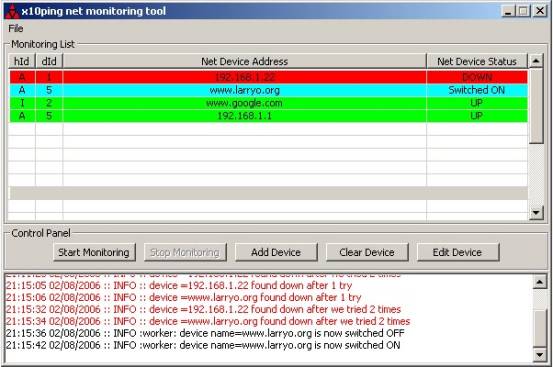This screenshot has width=553, height=367.
Task: Click UP status for www.google.com
Action: [477, 103]
